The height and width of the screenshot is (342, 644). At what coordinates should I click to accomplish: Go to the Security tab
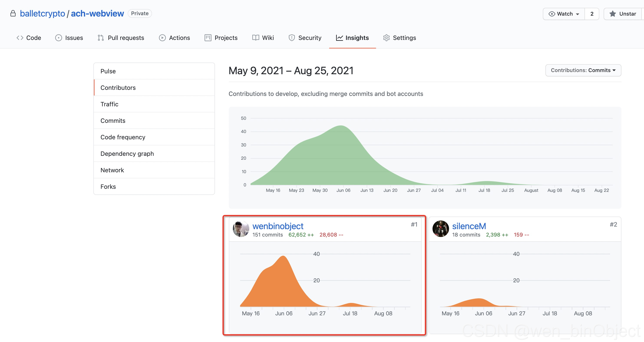[305, 38]
